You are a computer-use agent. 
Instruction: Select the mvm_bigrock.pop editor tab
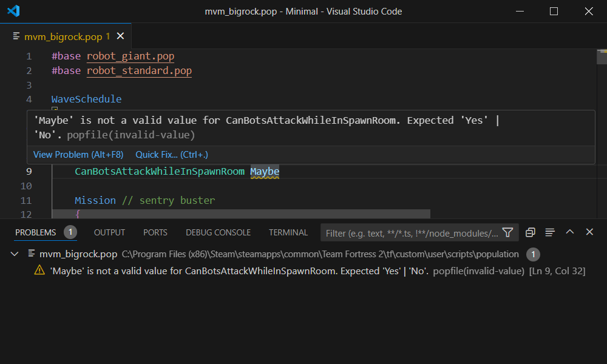coord(66,36)
